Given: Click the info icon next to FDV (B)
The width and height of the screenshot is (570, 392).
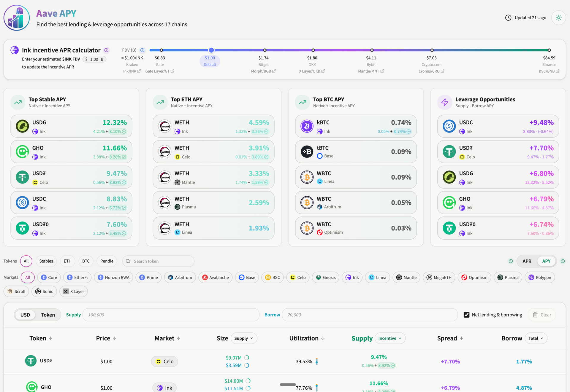Looking at the screenshot, I should tap(142, 50).
